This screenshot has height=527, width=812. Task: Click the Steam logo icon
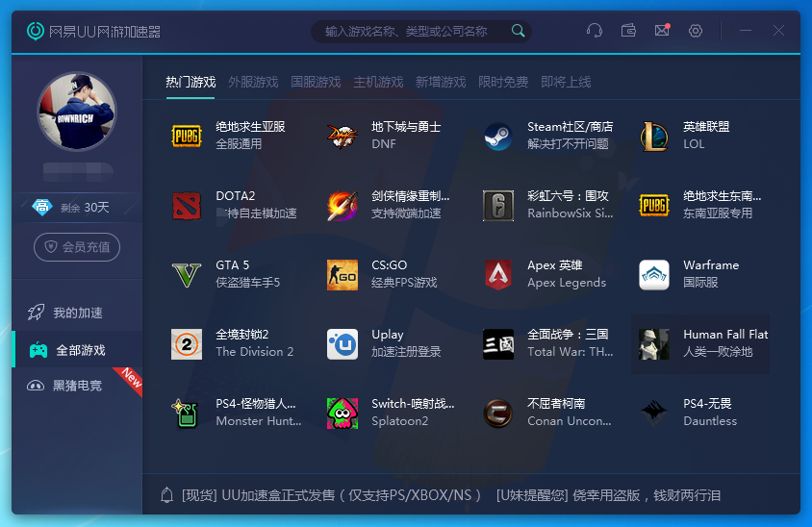[x=498, y=136]
